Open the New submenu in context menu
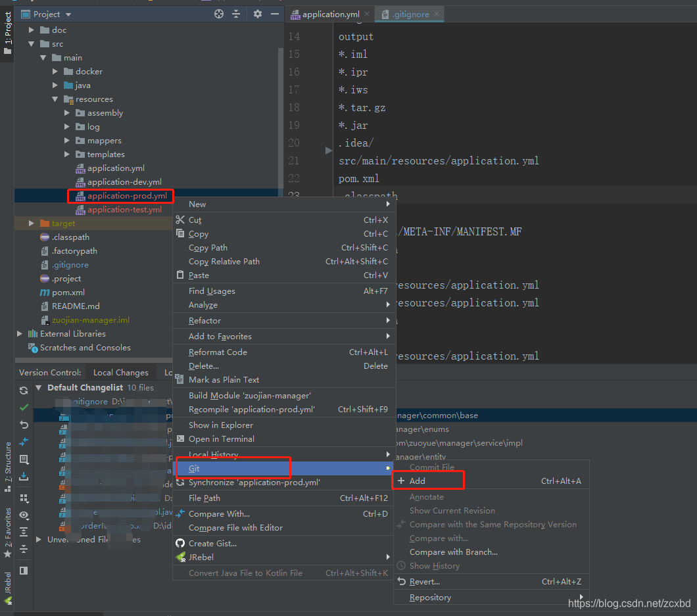This screenshot has width=697, height=616. [283, 204]
